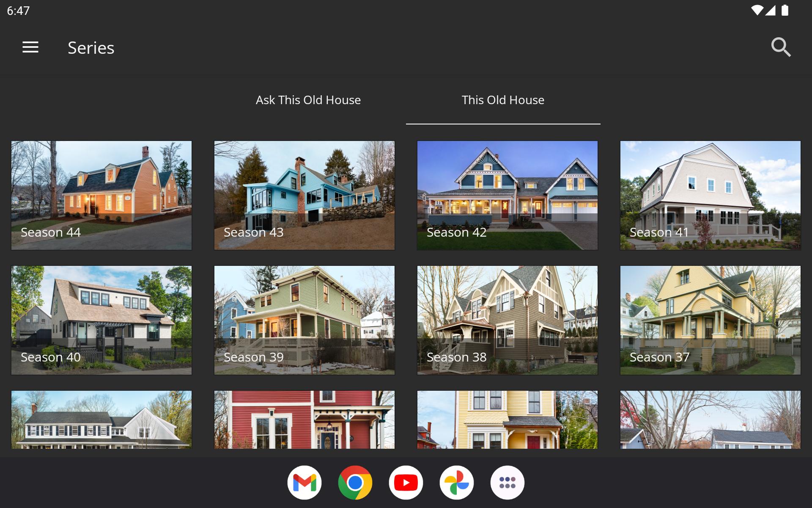Viewport: 812px width, 508px height.
Task: Select the Season 42 tile
Action: point(507,195)
